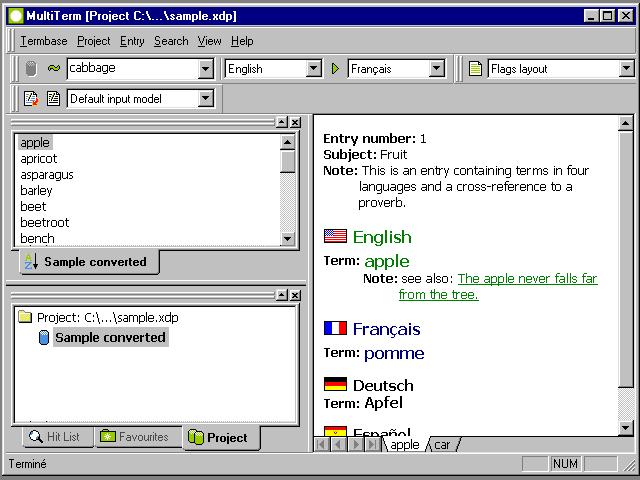Viewport: 640px width, 480px height.
Task: Click the gray termbase cylinder toolbar icon
Action: pos(31,69)
